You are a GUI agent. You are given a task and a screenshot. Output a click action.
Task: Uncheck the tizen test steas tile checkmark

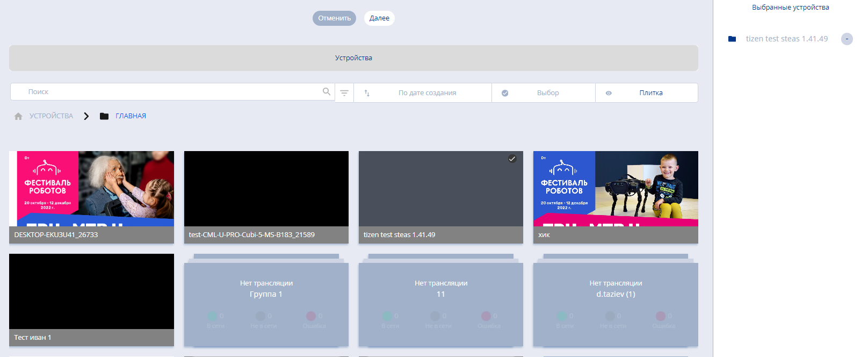[512, 159]
